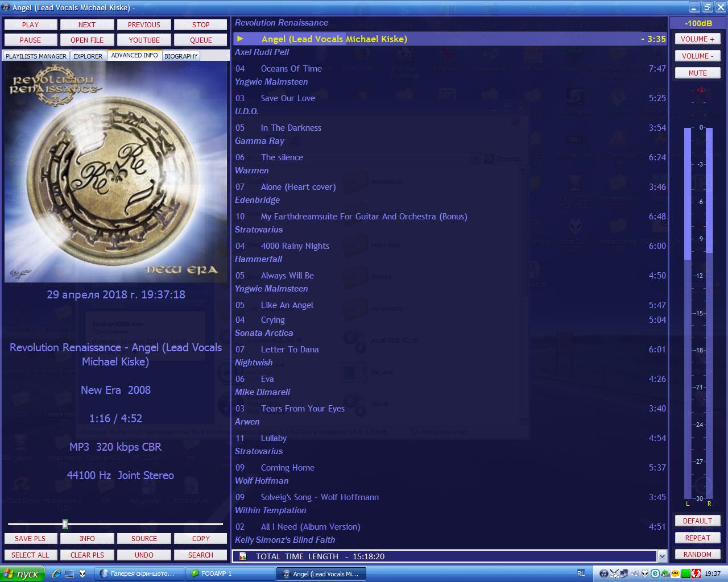Switch to FOOAMP 1 taskbar window
The image size is (728, 582).
tap(230, 573)
